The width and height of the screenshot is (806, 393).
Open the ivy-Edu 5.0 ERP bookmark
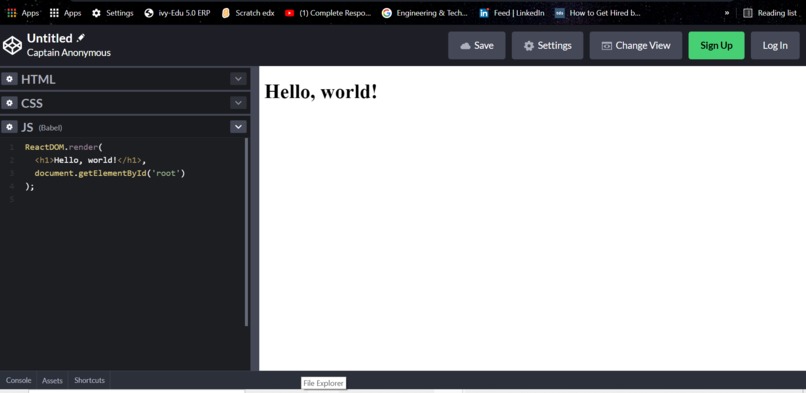[x=177, y=13]
